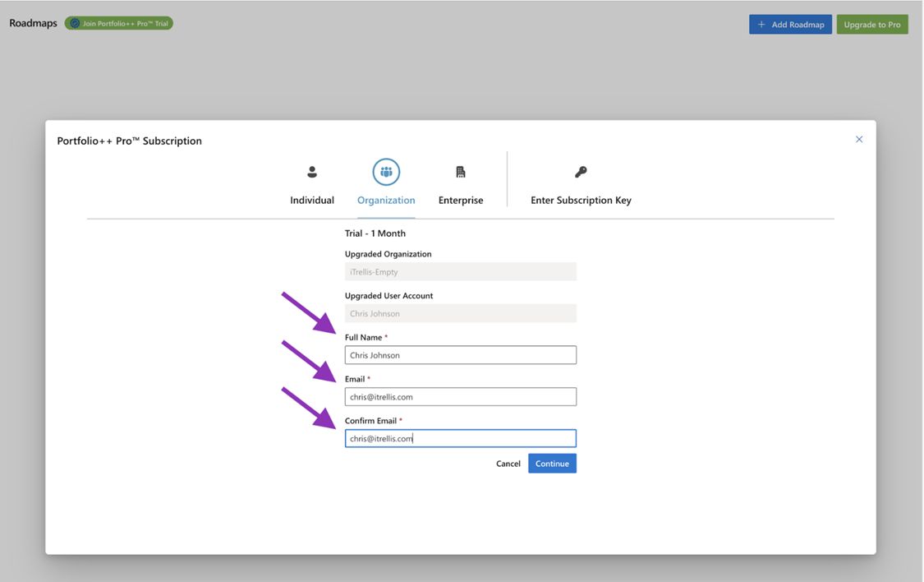
Task: Click the subscription key icon
Action: (x=581, y=172)
